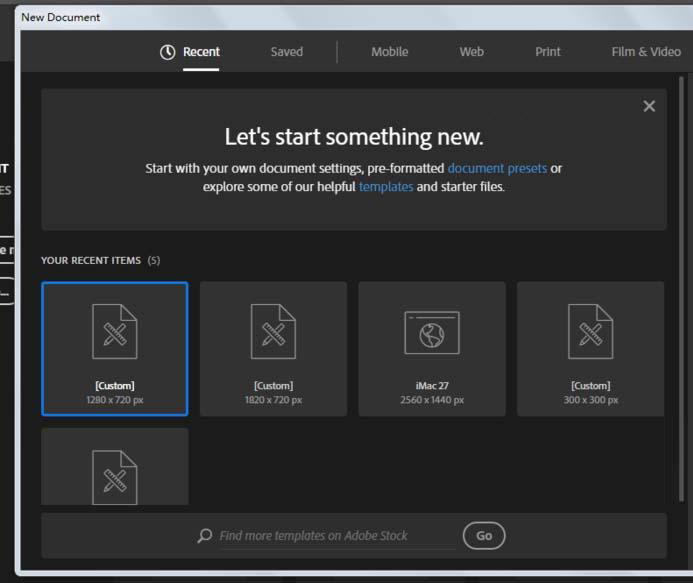Follow the "document presets" link
Viewport: 693px width, 583px height.
point(497,168)
